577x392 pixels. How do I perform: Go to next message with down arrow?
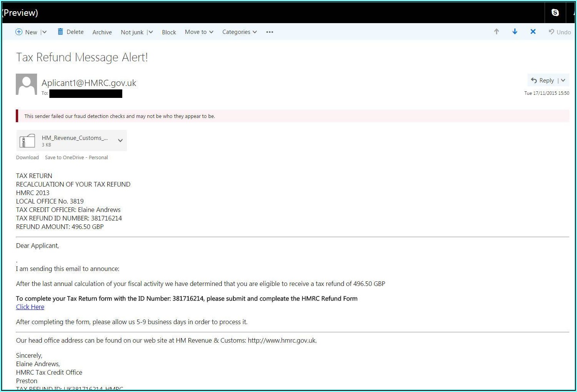pos(515,32)
